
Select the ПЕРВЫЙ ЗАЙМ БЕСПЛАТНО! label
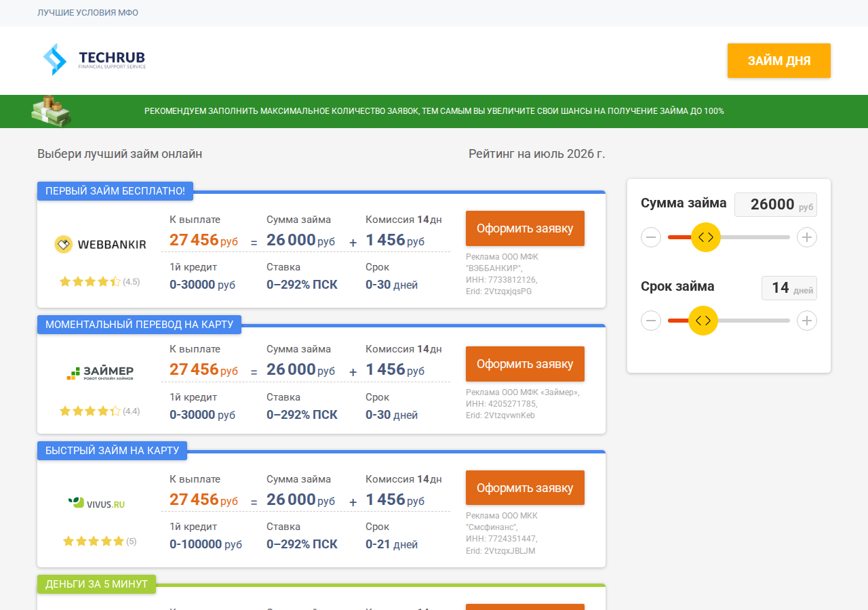115,191
